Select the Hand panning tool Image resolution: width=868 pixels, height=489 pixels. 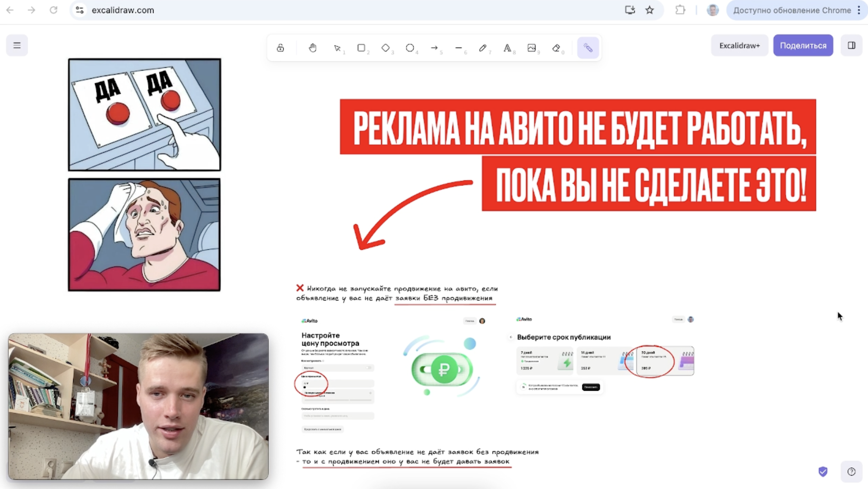point(313,48)
